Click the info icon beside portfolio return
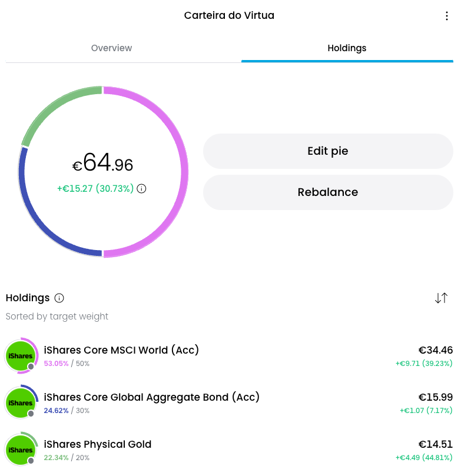This screenshot has height=476, width=461. [141, 188]
